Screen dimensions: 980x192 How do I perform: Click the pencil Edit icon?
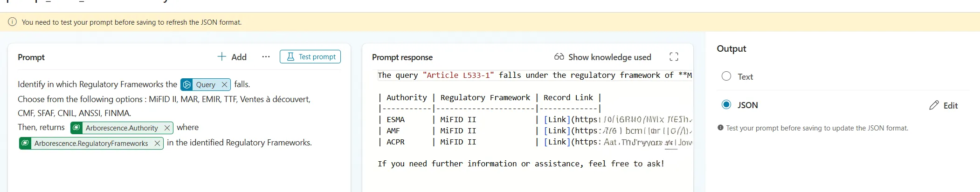coord(934,105)
